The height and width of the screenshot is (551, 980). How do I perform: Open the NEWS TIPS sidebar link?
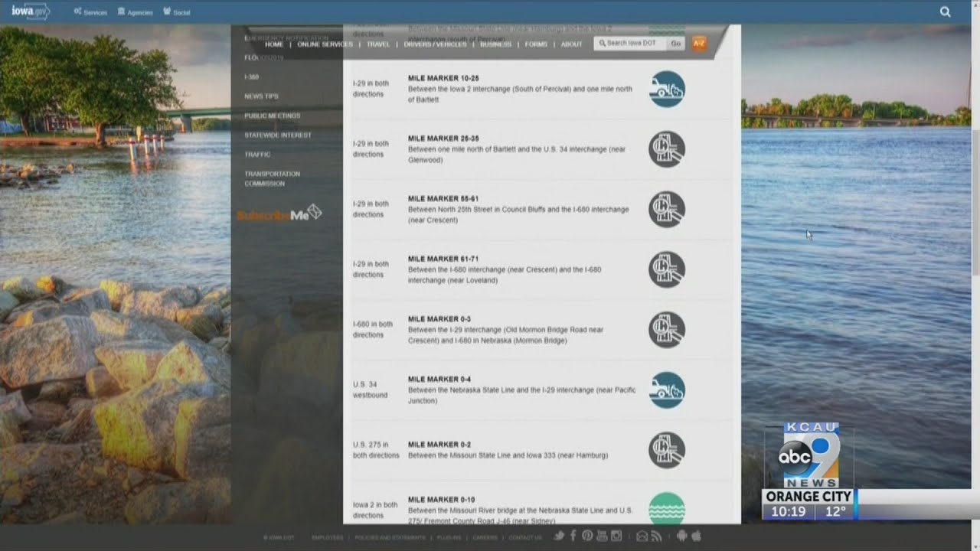(x=261, y=96)
